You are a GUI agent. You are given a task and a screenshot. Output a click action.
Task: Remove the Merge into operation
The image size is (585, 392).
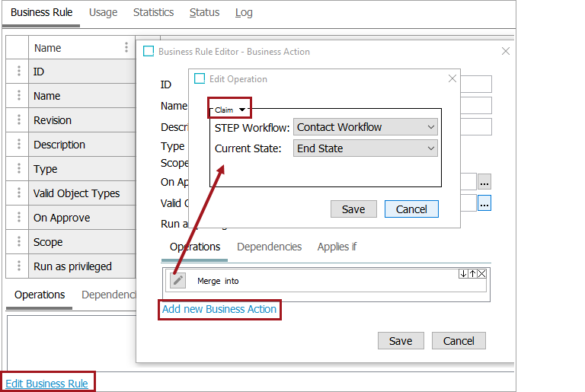pyautogui.click(x=481, y=274)
